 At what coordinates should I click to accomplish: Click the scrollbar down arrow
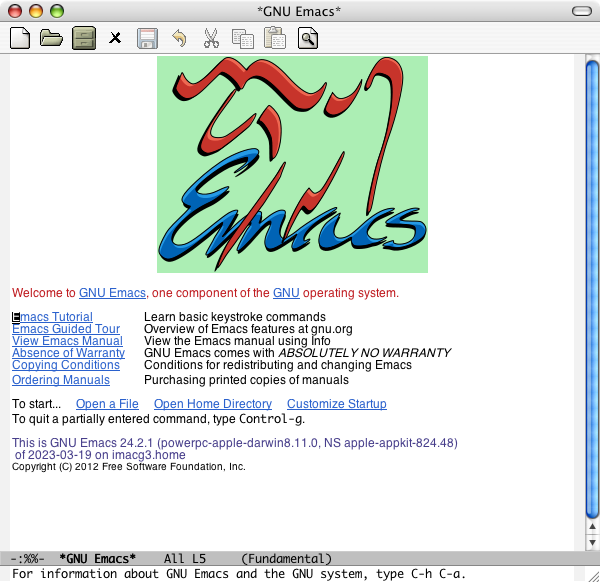click(x=592, y=542)
